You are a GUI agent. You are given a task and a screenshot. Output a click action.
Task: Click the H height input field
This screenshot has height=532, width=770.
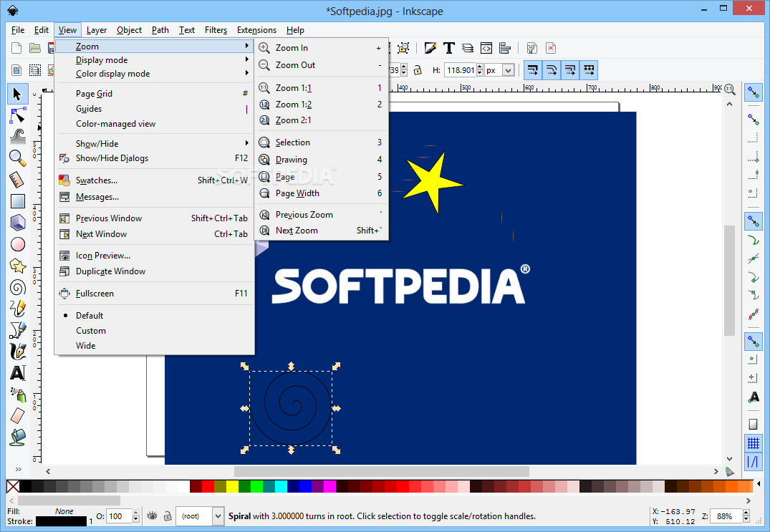[x=460, y=70]
